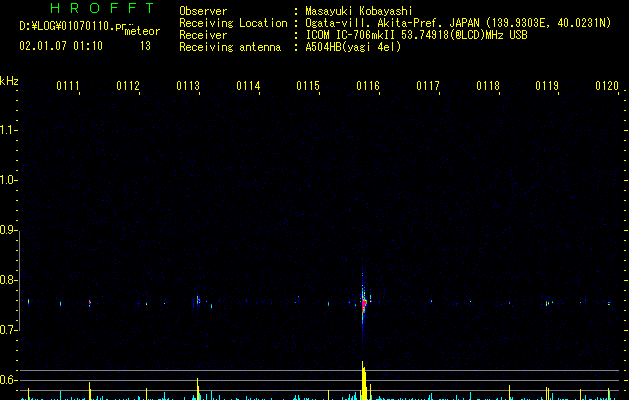Click the 0120 time marker
Image resolution: width=629 pixels, height=400 pixels.
(x=607, y=86)
